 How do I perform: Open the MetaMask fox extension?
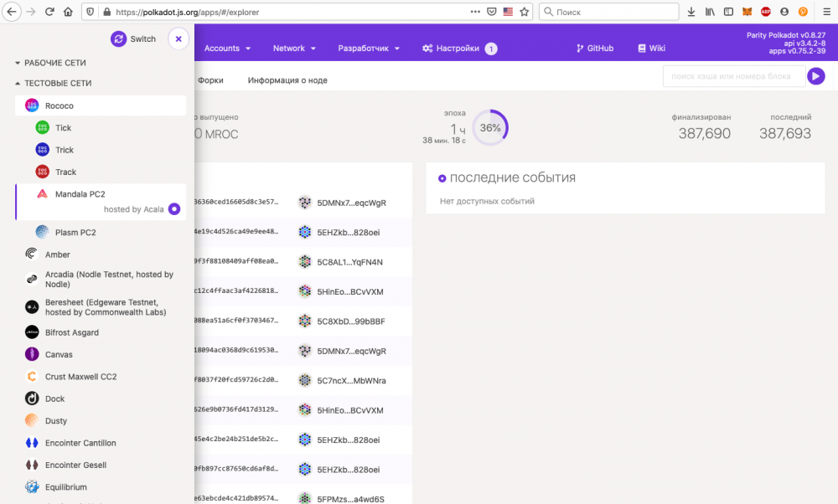(x=747, y=11)
